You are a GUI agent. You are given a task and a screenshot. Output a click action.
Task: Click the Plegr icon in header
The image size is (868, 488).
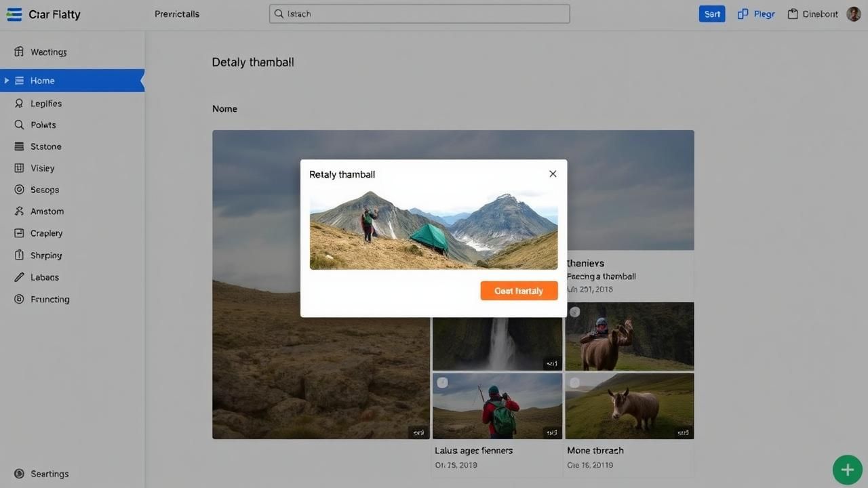coord(743,14)
